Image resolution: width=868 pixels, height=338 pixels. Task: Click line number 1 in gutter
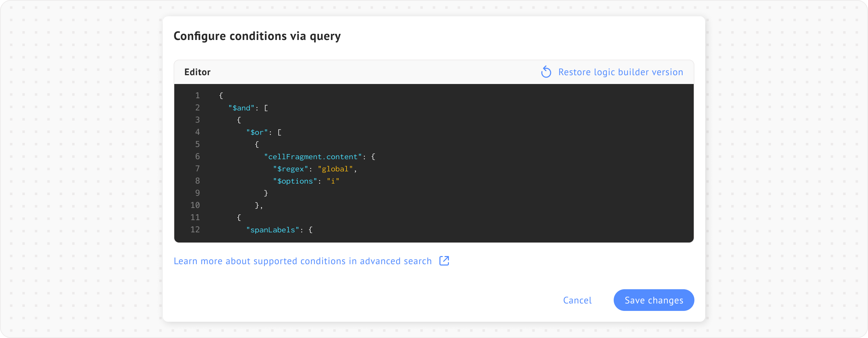point(197,96)
